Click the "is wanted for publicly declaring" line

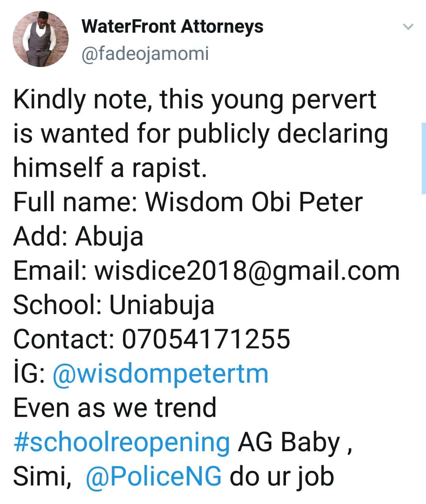(200, 133)
